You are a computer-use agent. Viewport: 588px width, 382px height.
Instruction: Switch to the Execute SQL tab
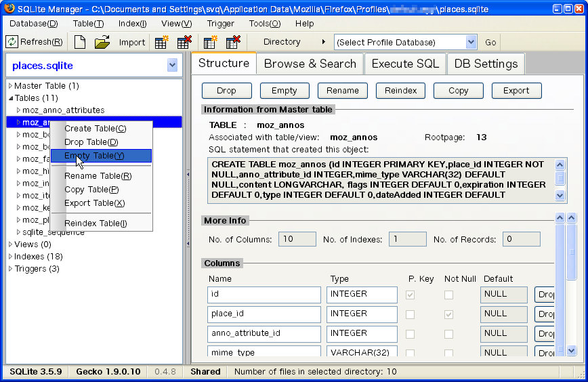coord(405,64)
